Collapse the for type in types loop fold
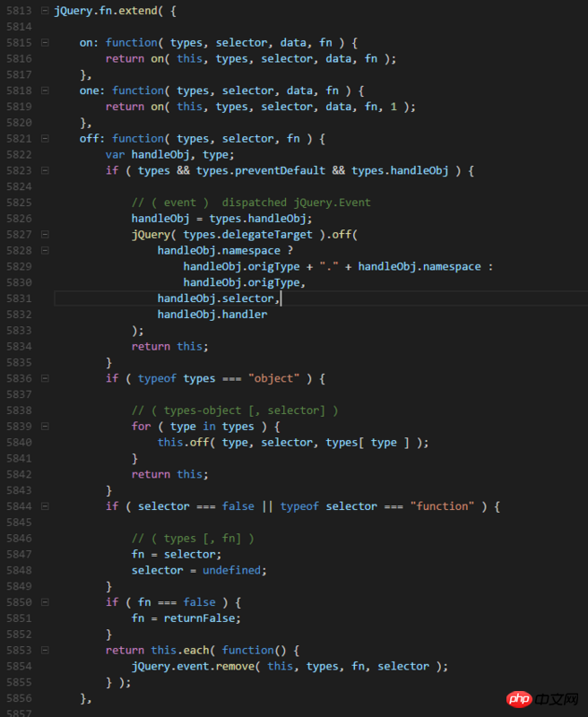Viewport: 588px width, 717px height. pyautogui.click(x=45, y=427)
